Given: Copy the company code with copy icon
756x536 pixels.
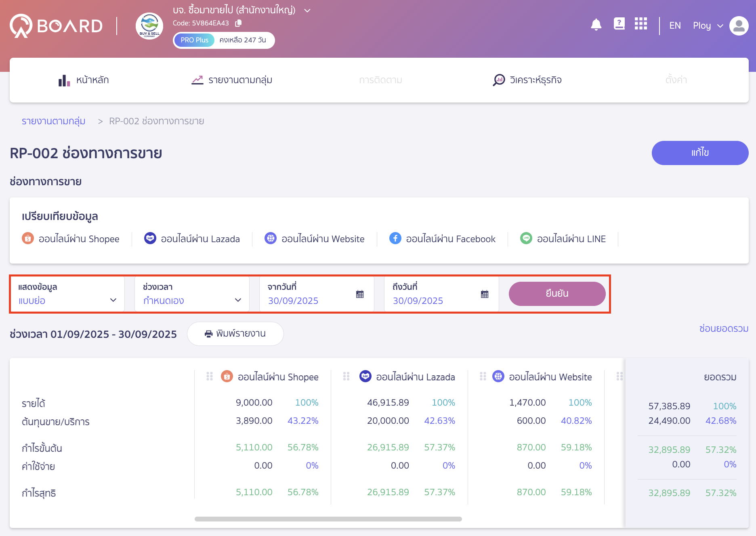Looking at the screenshot, I should 238,23.
